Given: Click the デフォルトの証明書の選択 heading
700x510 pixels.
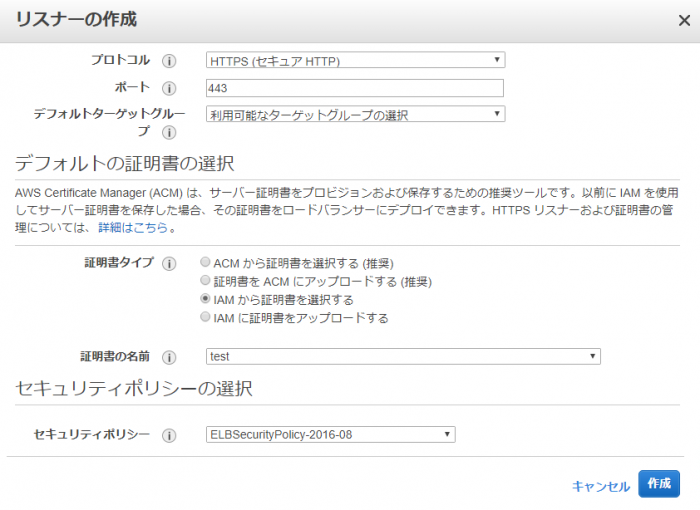Looking at the screenshot, I should [125, 163].
